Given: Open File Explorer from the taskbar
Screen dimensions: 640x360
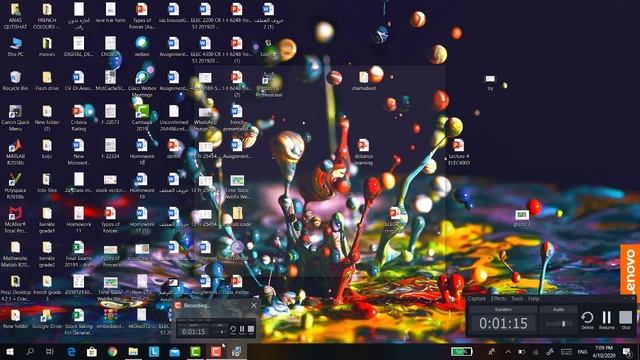Looking at the screenshot, I should click(133, 351).
